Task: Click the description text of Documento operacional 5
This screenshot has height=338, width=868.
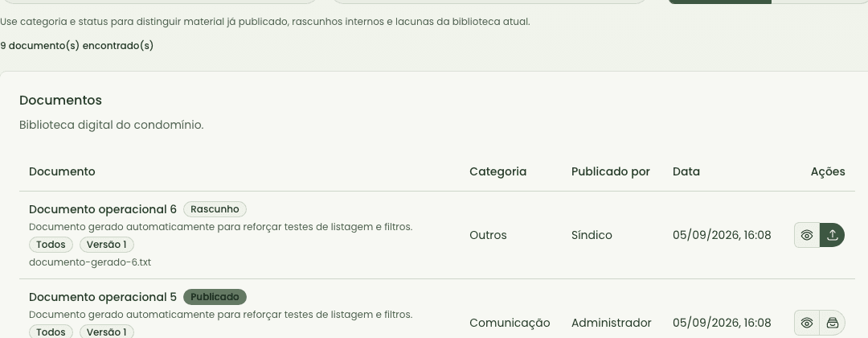Action: [x=220, y=314]
